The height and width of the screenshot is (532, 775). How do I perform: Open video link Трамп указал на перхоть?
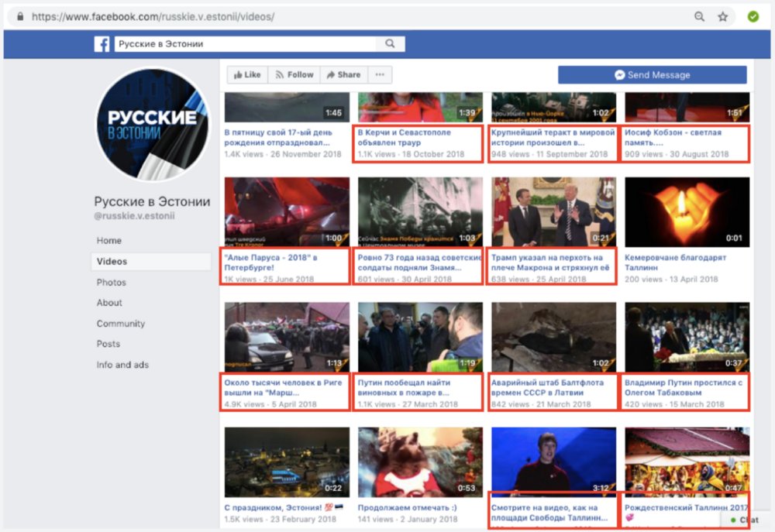(549, 263)
